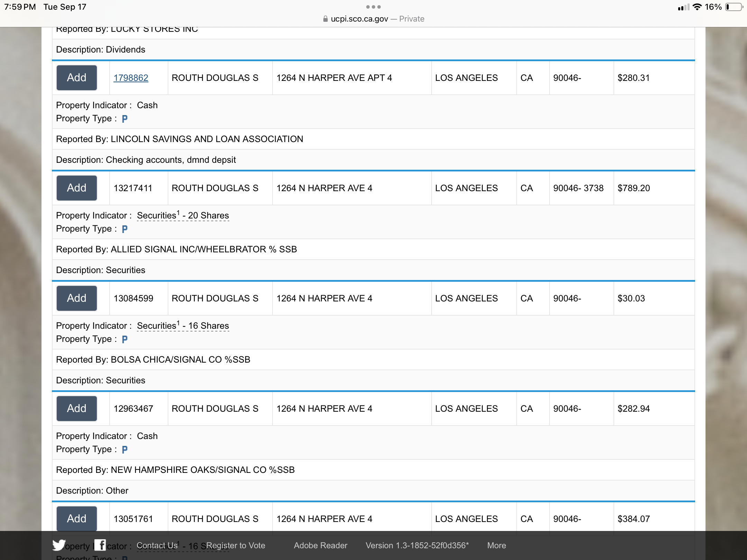Screen dimensions: 747x560
Task: Click property type P icon for New Hampshire Oaks record
Action: [x=125, y=450]
